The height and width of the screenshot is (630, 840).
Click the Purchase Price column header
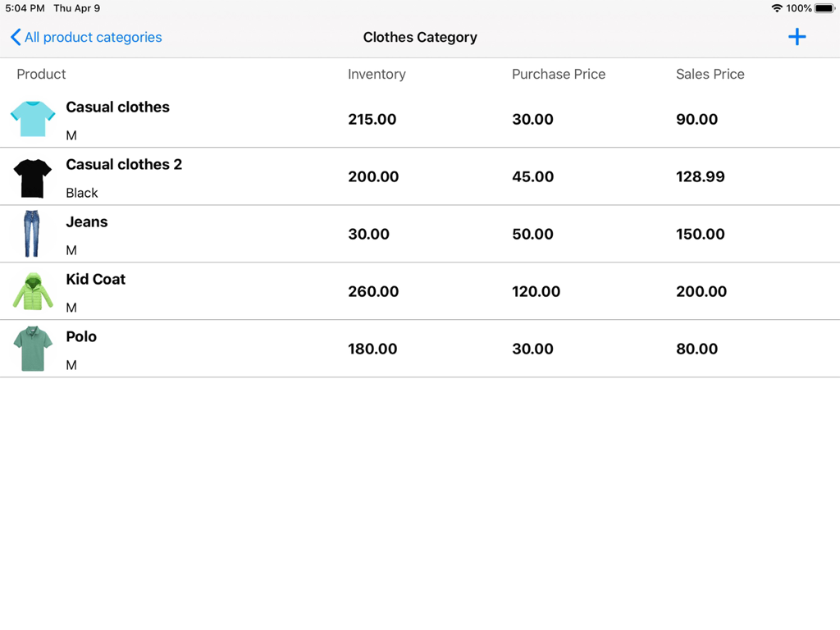tap(559, 74)
